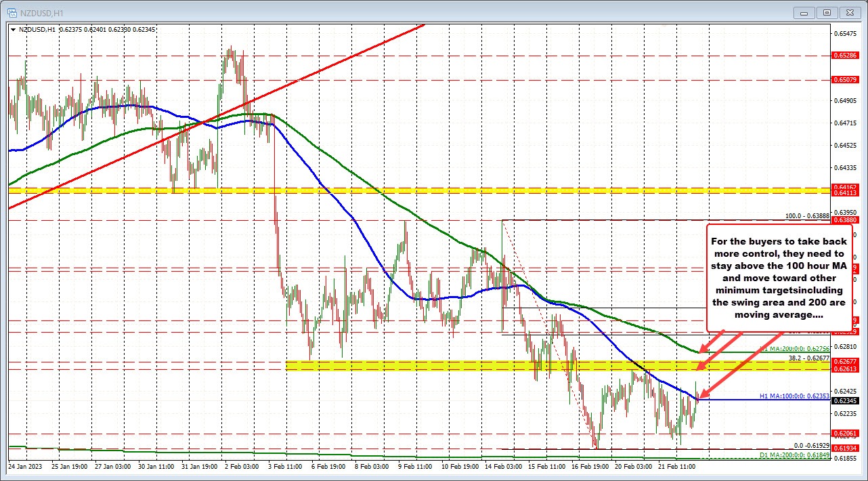Select the red 0.65079 price level label

844,79
